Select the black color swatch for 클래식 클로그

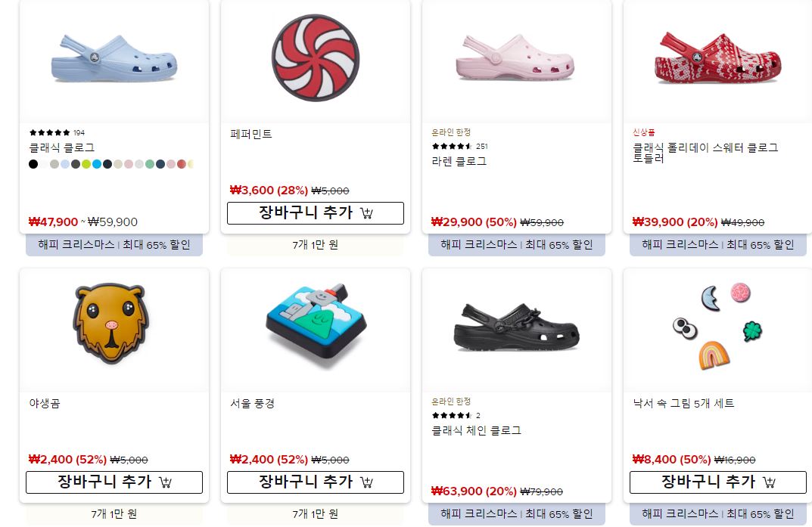coord(33,164)
